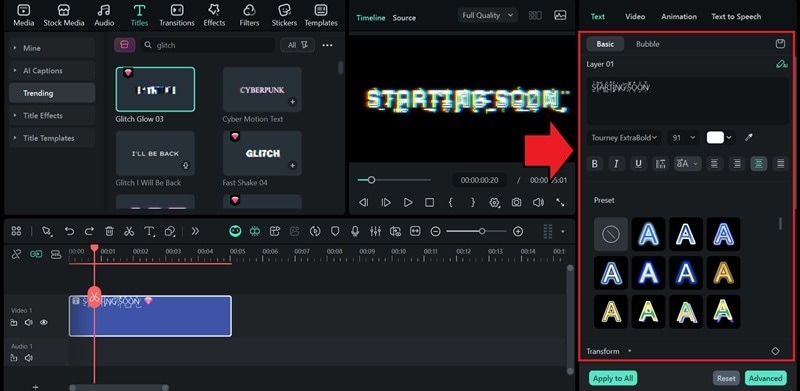Toggle underline text formatting
Screen dimensions: 800x391
[x=638, y=164]
